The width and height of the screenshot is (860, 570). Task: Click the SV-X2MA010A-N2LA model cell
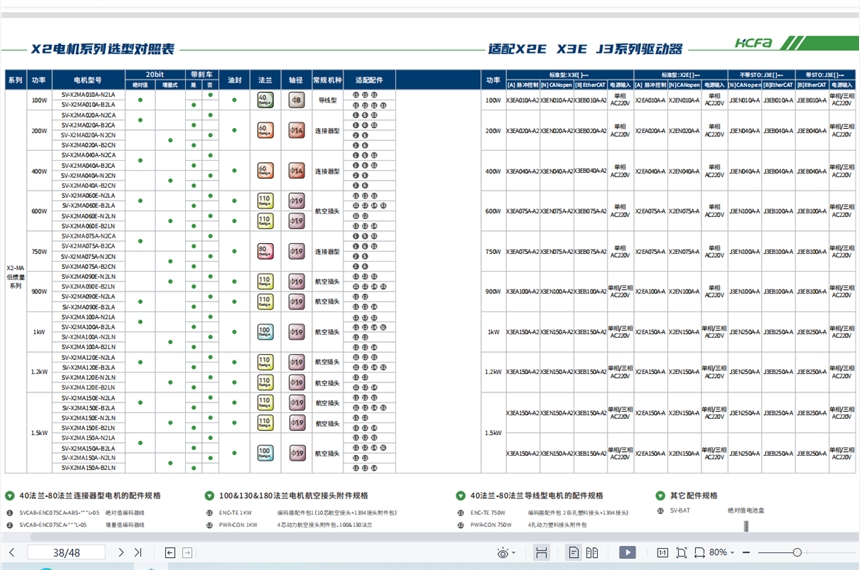tap(88, 94)
